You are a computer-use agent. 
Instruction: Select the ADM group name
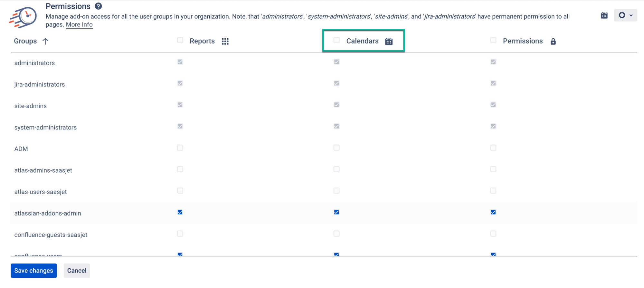coord(21,149)
